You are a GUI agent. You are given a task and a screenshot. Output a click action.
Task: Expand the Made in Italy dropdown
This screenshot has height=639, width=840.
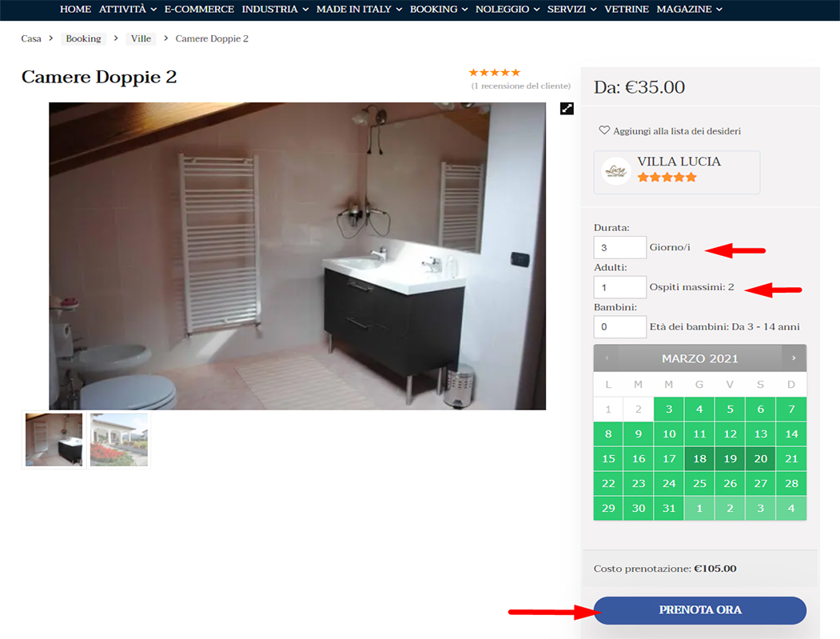pyautogui.click(x=359, y=9)
